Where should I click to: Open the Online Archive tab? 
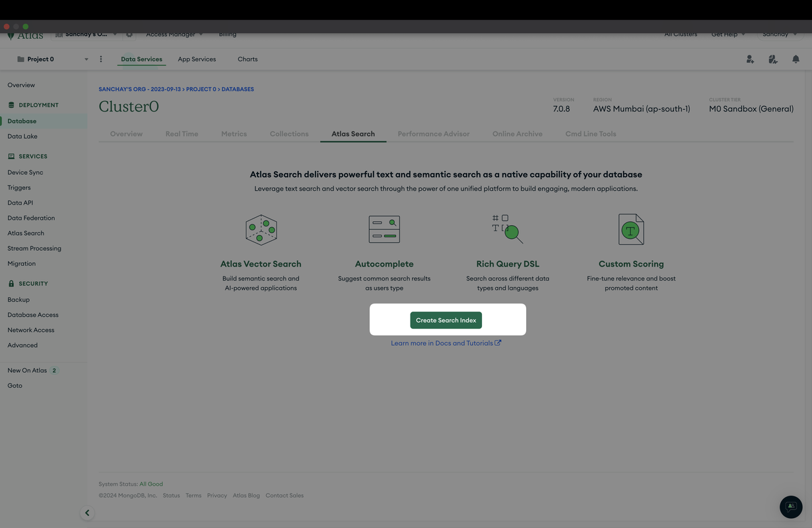pos(518,134)
